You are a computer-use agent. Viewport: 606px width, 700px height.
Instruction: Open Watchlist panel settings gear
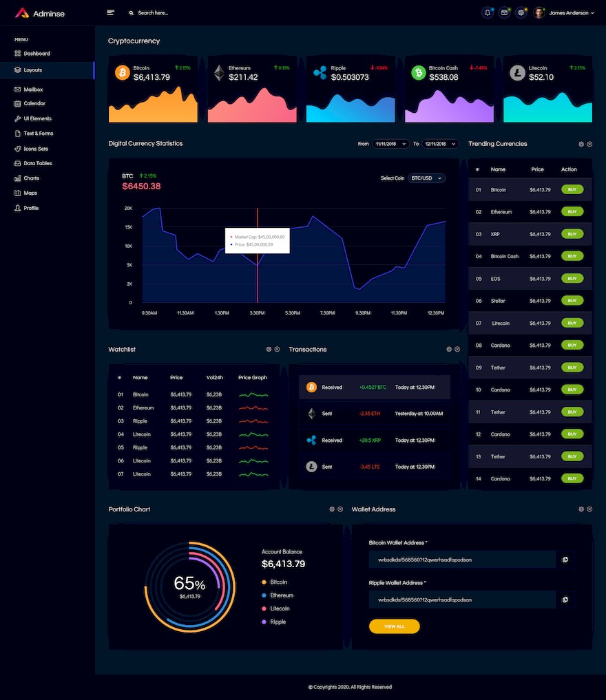coord(269,349)
